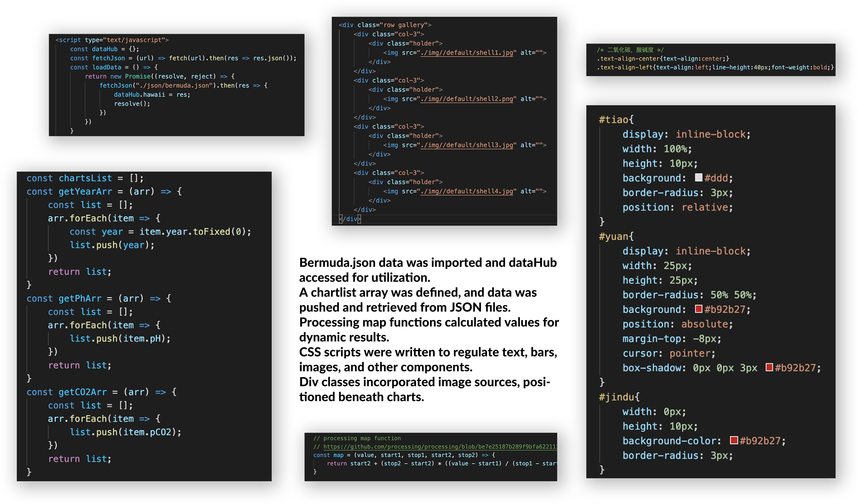Open the background-color swatch in #jindu rule
This screenshot has width=858, height=504.
click(734, 440)
